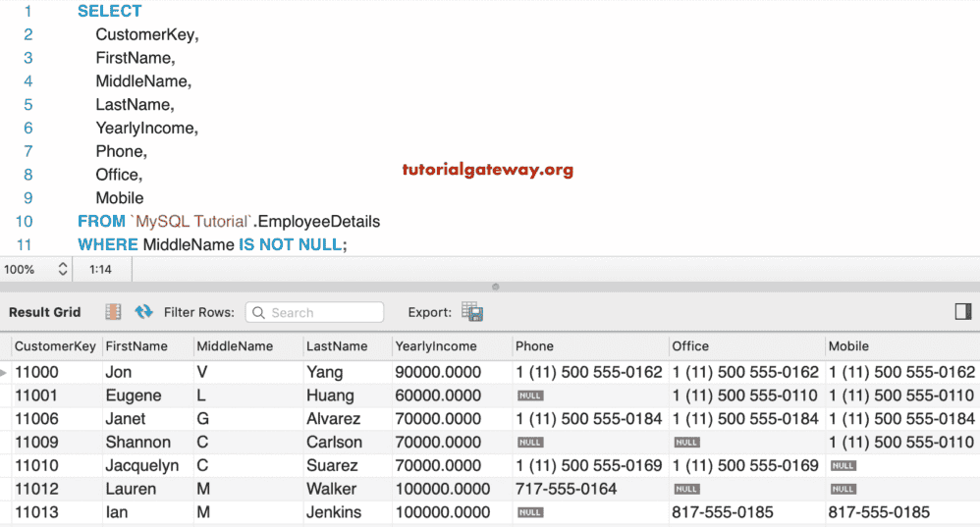Click the YearlyIncome value 90000.0000
The width and height of the screenshot is (980, 527).
click(x=438, y=372)
